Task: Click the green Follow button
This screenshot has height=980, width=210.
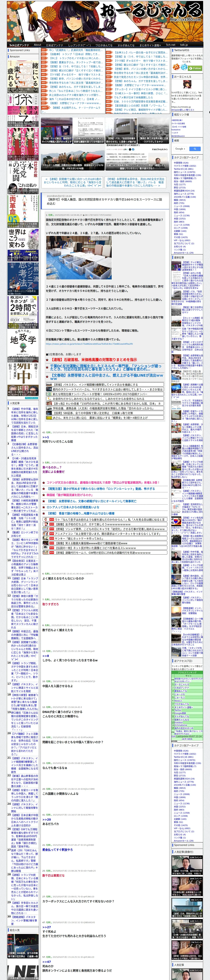Action: click(x=195, y=68)
